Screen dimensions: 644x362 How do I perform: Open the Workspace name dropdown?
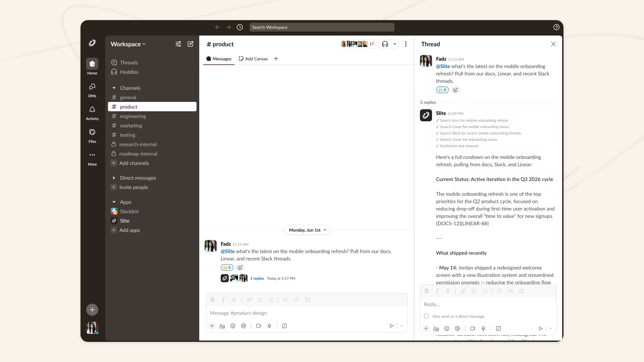click(128, 44)
